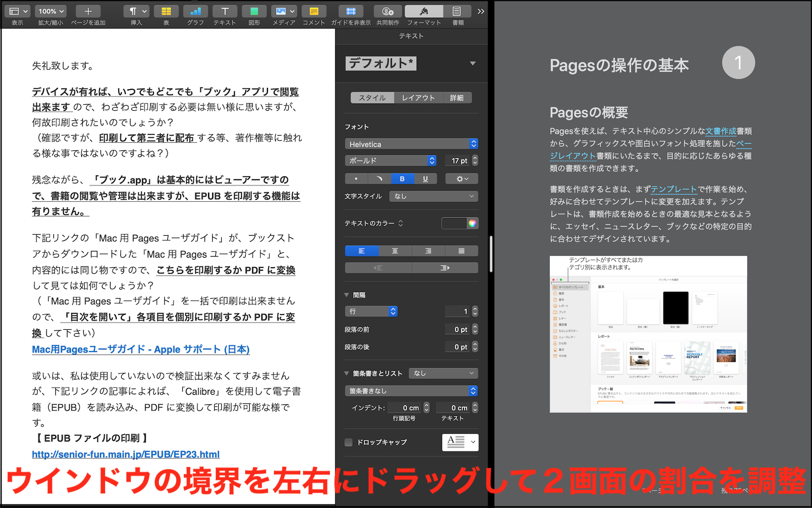The height and width of the screenshot is (508, 812).
Task: Add a コメント from the toolbar
Action: pos(314,11)
